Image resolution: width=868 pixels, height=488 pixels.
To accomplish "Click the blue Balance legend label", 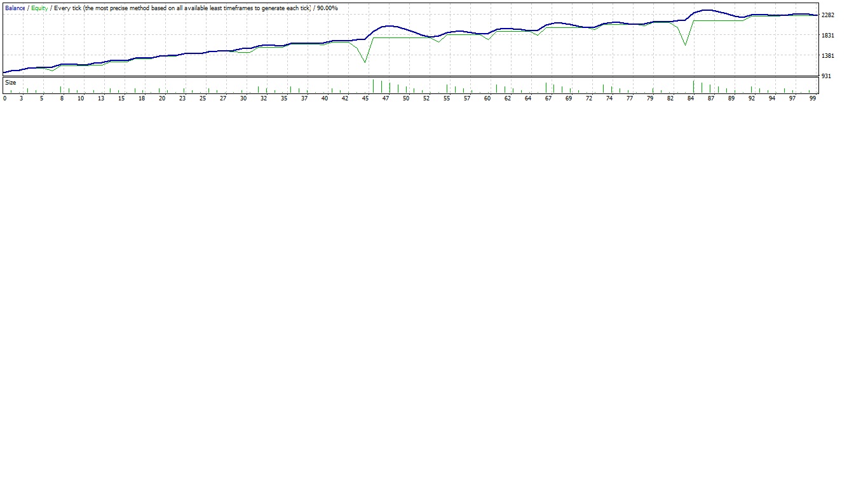I will [x=15, y=8].
